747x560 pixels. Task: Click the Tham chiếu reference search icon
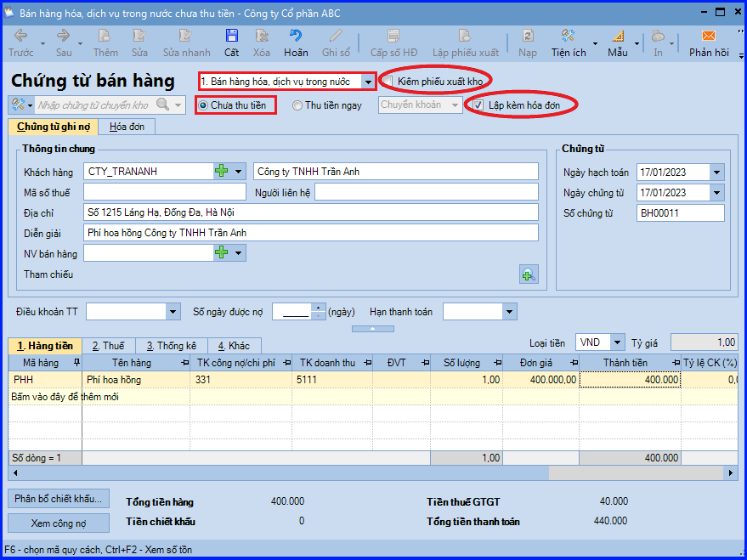click(529, 274)
